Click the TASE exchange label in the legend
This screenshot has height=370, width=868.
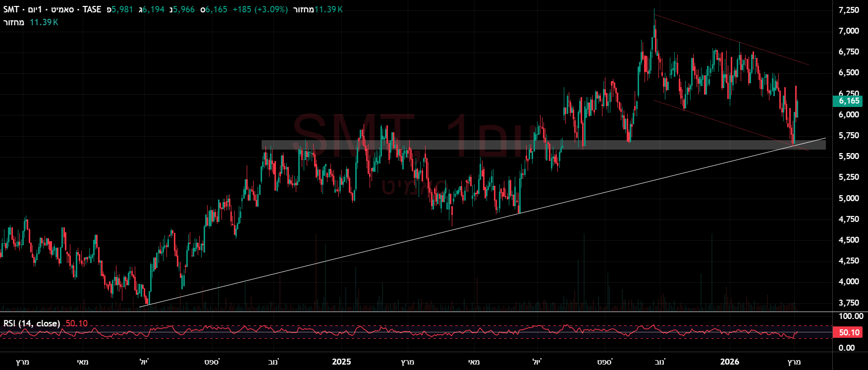tap(92, 9)
